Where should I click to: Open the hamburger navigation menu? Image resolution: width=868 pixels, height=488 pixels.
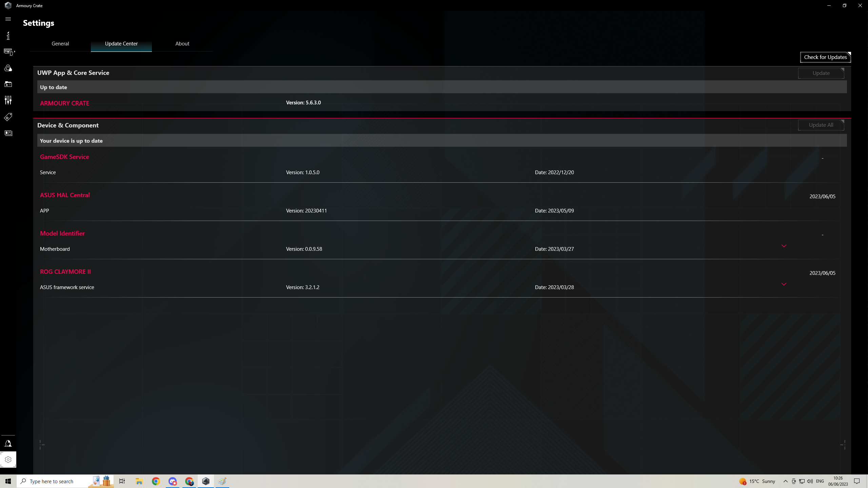8,19
